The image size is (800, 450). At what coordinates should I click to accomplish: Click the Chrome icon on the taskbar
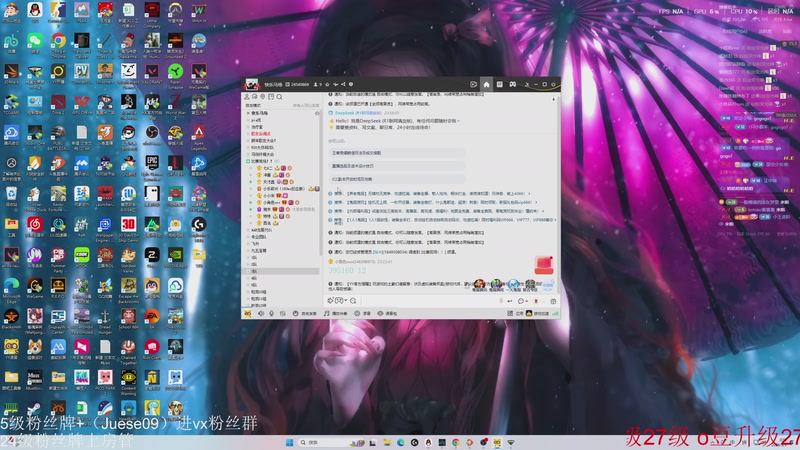456,442
